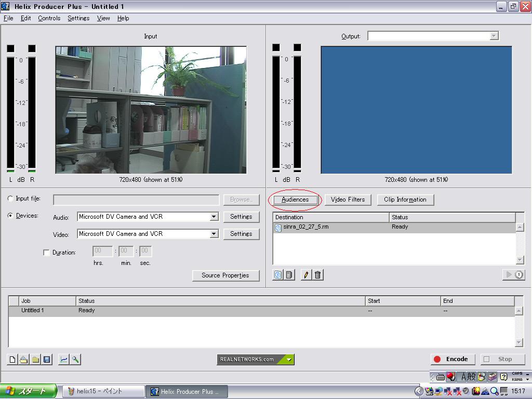Click the Duration seconds field
Viewport: 532px width, 399px height.
coord(145,251)
